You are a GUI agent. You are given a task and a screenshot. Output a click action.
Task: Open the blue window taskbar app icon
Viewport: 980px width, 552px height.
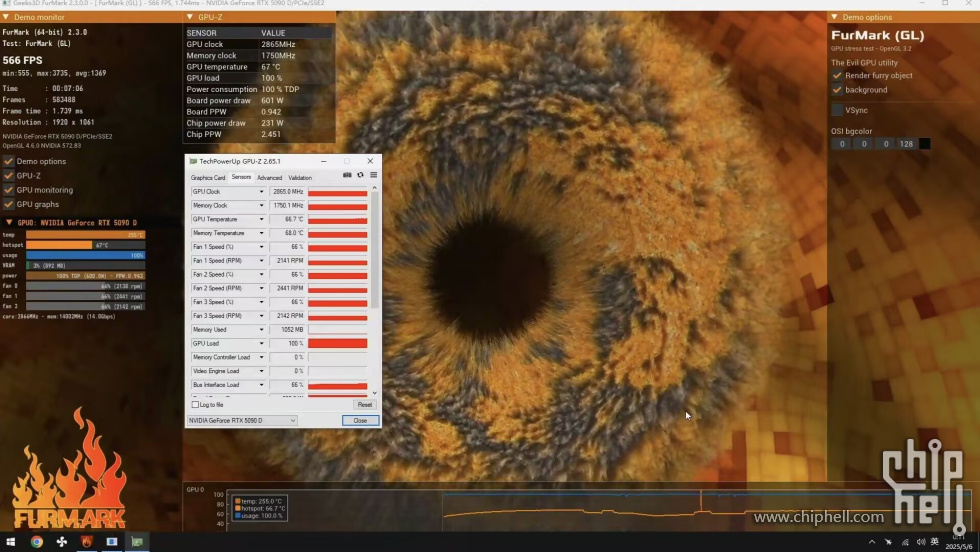(112, 542)
